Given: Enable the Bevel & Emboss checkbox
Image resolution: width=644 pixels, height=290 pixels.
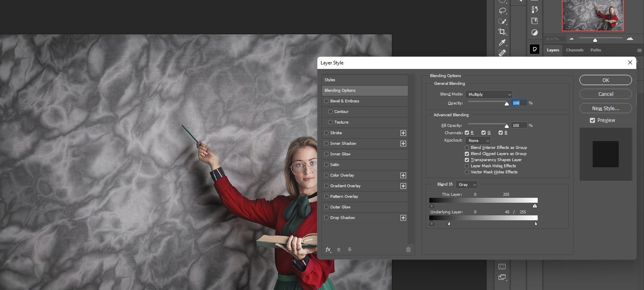Looking at the screenshot, I should (326, 101).
